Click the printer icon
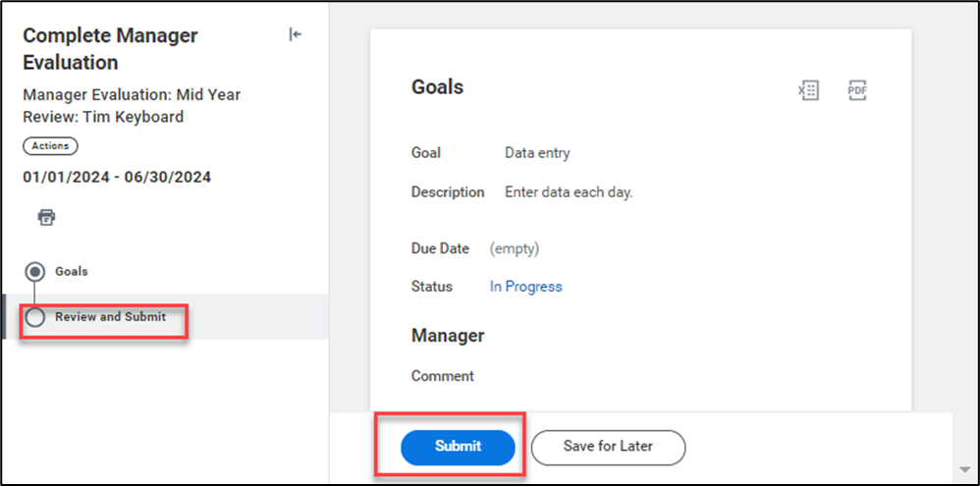Viewport: 980px width, 486px height. pos(46,217)
